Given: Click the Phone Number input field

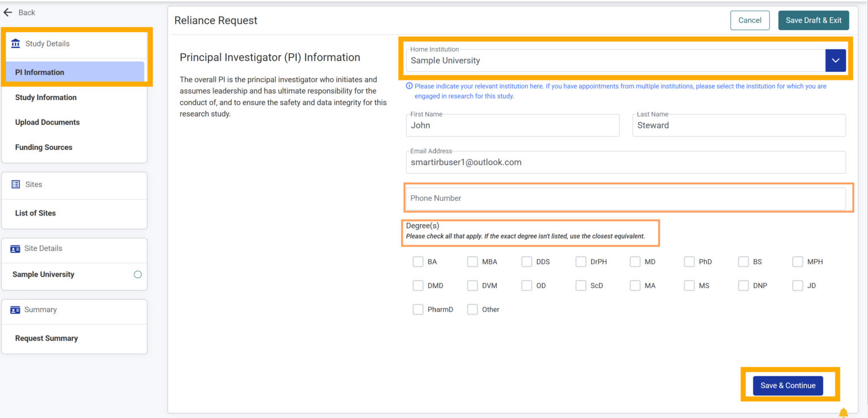Looking at the screenshot, I should [627, 198].
